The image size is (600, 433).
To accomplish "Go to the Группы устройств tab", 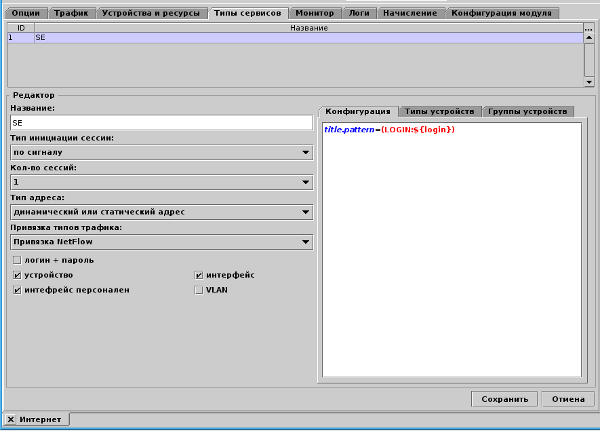I will pos(528,111).
